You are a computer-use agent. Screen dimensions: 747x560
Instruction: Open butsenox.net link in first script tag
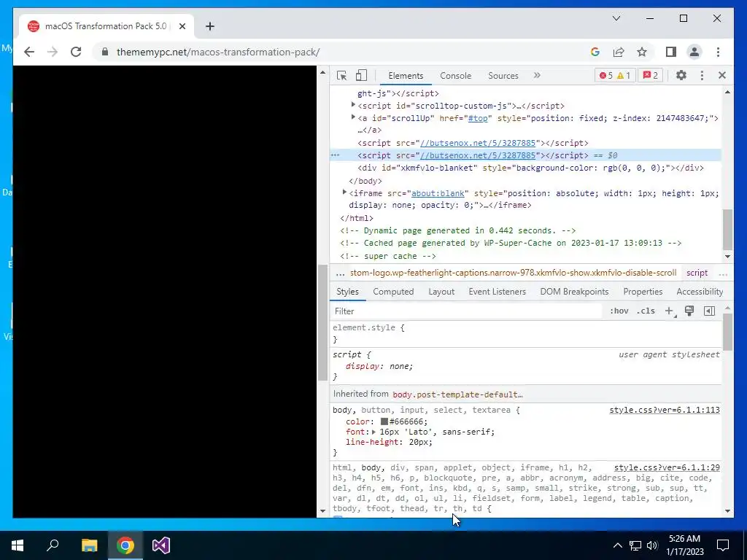click(x=478, y=143)
